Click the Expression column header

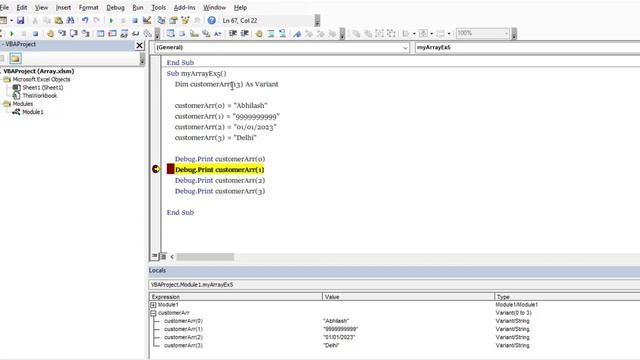(236, 297)
